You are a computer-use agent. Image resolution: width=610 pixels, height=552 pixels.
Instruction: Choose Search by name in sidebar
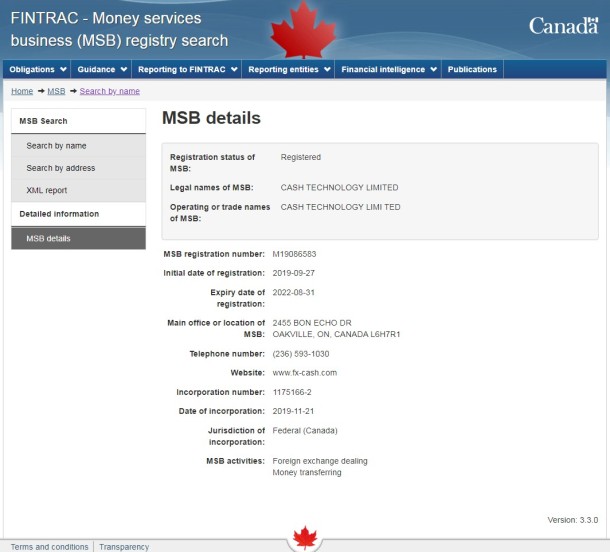click(79, 146)
